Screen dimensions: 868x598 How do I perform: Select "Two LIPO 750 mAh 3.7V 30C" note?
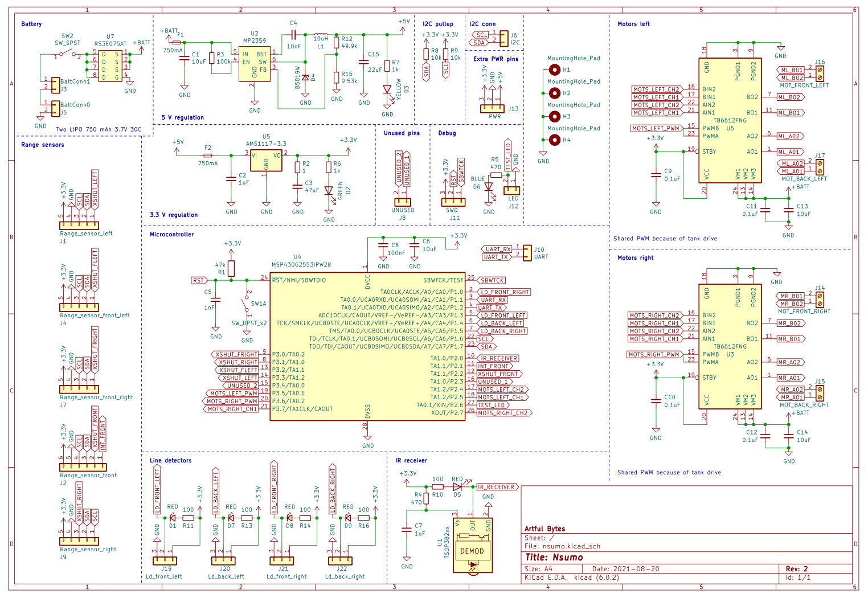coord(99,129)
